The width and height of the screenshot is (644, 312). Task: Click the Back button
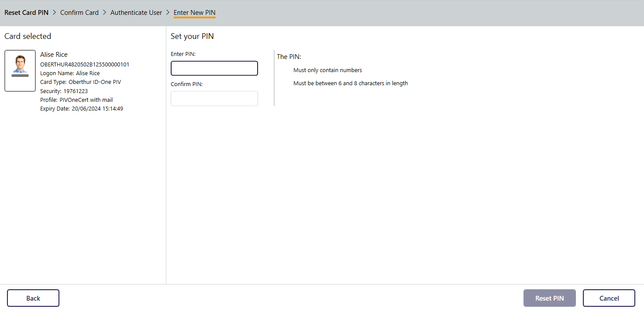[33, 298]
